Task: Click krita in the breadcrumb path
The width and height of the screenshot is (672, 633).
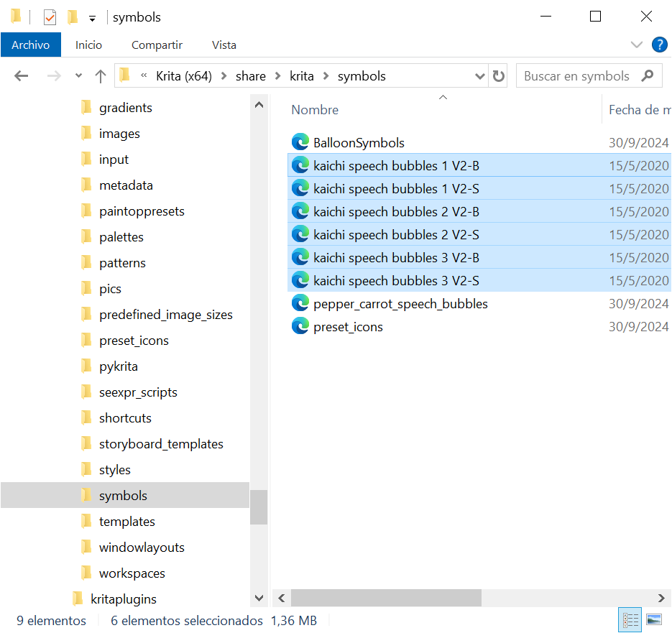Action: point(301,76)
